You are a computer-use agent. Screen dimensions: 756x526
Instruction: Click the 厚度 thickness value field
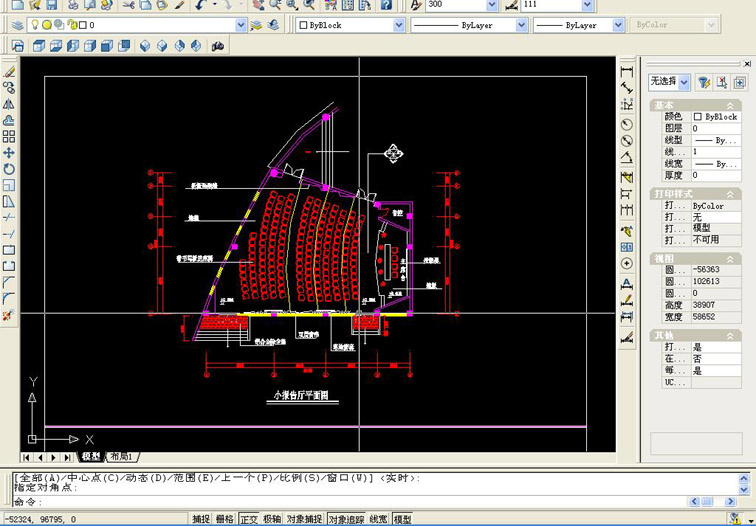(716, 175)
